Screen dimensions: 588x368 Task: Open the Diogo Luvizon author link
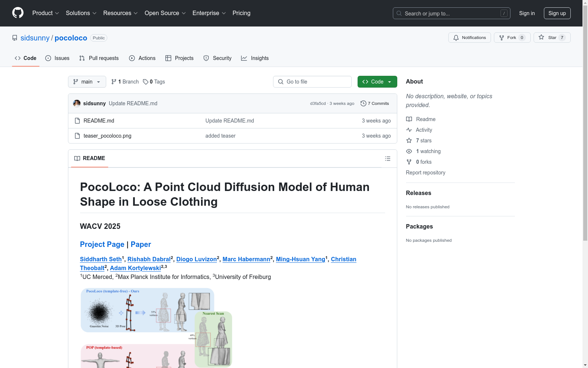click(x=197, y=259)
